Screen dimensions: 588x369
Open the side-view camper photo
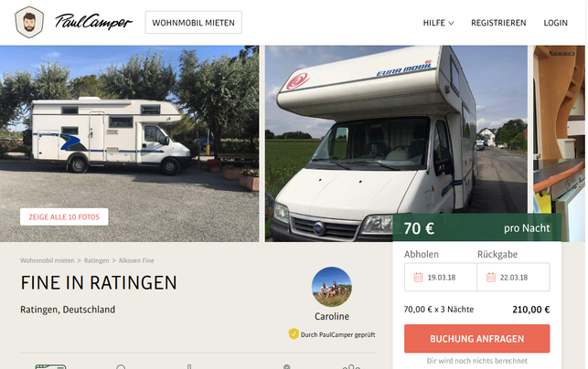click(x=129, y=143)
